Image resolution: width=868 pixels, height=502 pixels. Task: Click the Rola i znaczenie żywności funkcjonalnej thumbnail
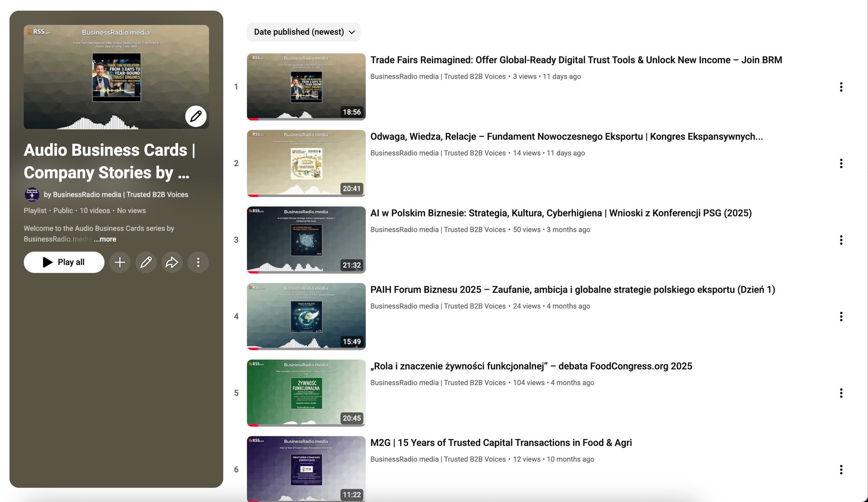[x=306, y=393]
